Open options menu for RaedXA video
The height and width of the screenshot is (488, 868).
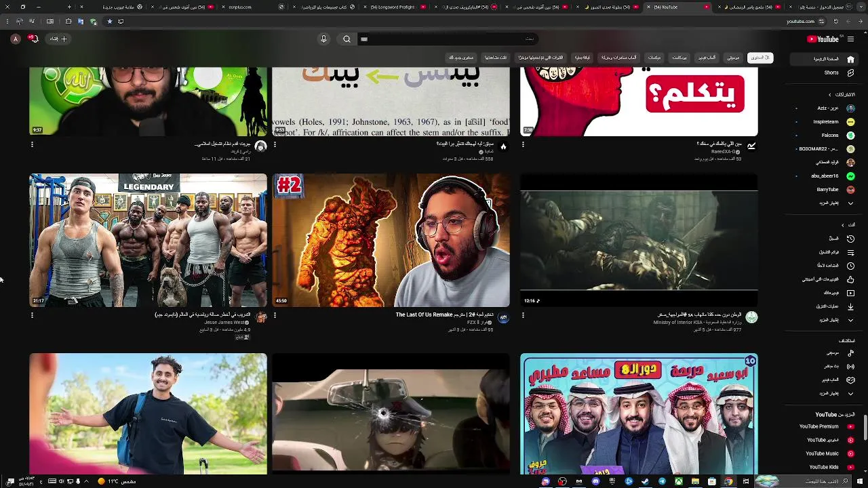coord(523,144)
